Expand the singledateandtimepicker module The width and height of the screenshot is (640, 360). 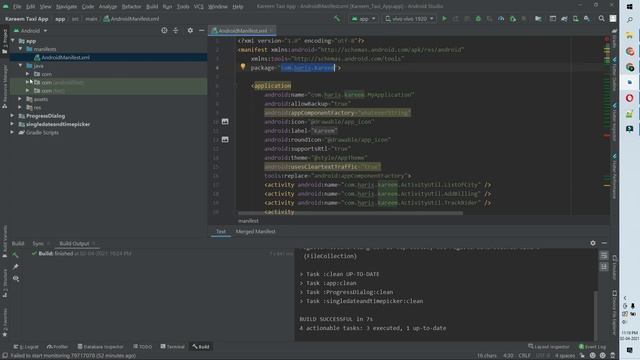coord(12,124)
